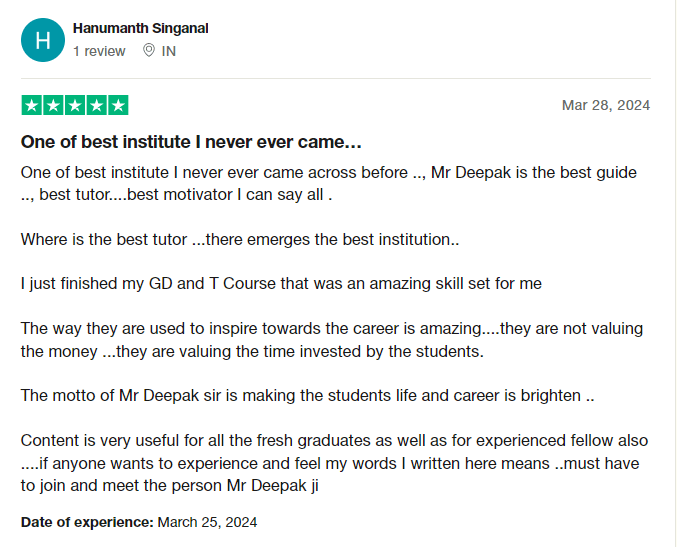677x547 pixels.
Task: Click the "1 review" count
Action: click(x=99, y=51)
